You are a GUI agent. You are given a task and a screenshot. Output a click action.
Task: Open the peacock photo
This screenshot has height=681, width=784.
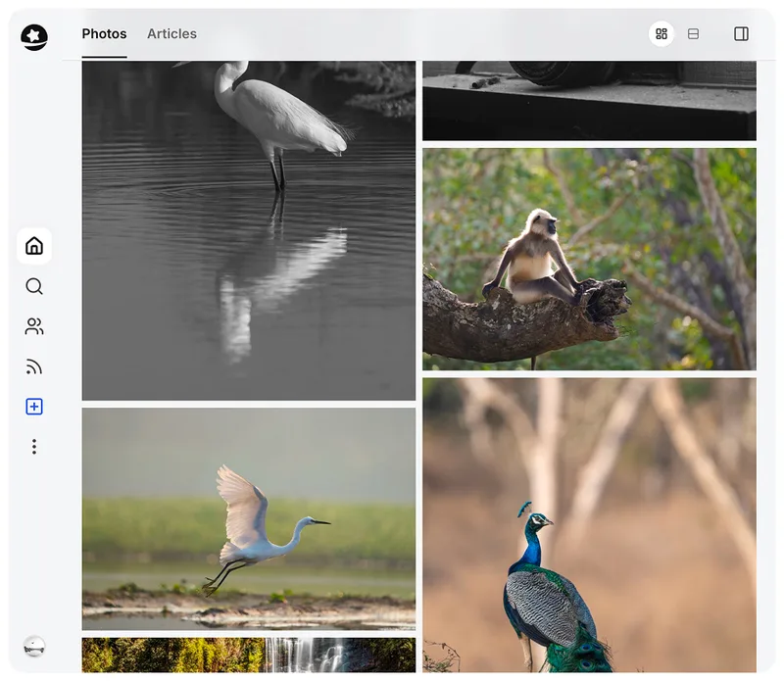pyautogui.click(x=589, y=525)
